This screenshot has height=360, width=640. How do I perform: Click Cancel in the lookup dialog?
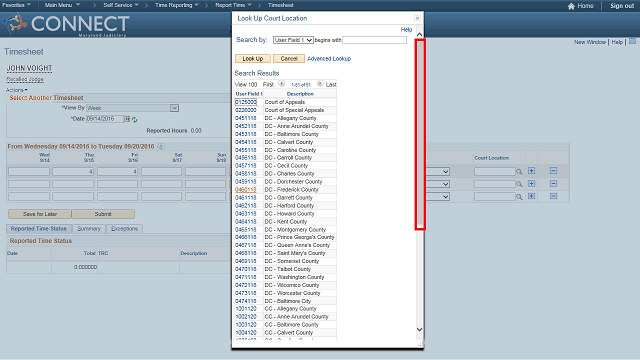pyautogui.click(x=289, y=59)
